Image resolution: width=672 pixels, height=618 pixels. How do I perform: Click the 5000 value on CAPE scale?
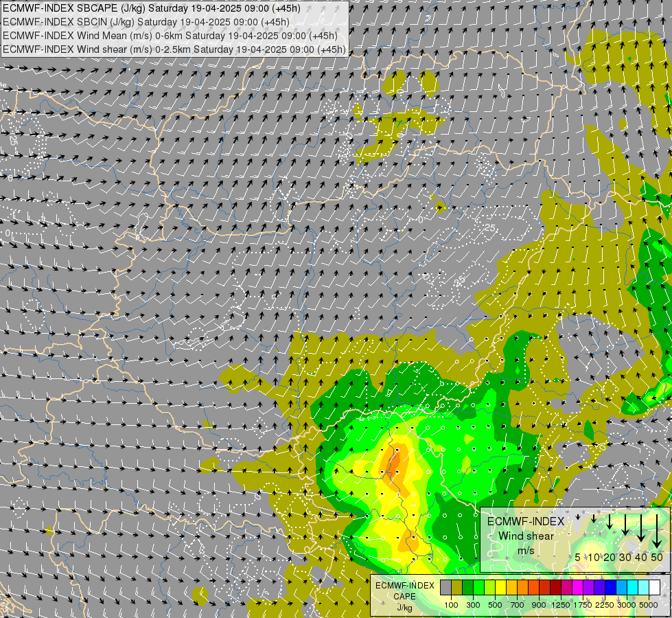pyautogui.click(x=649, y=605)
